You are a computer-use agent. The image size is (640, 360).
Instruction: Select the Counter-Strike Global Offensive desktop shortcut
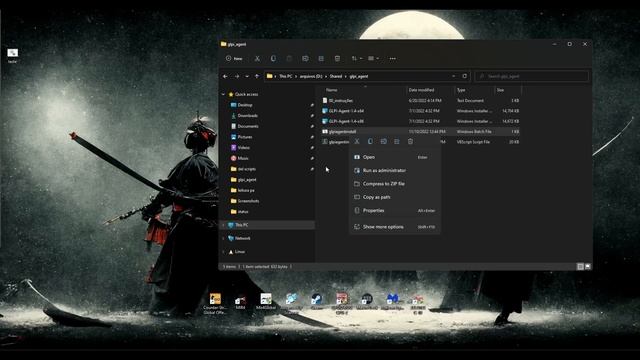pyautogui.click(x=215, y=303)
